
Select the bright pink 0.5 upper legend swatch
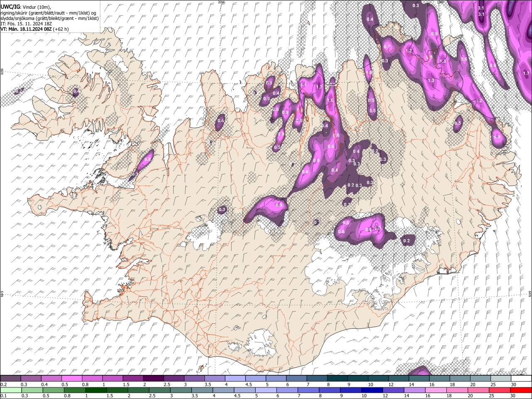tap(71, 378)
